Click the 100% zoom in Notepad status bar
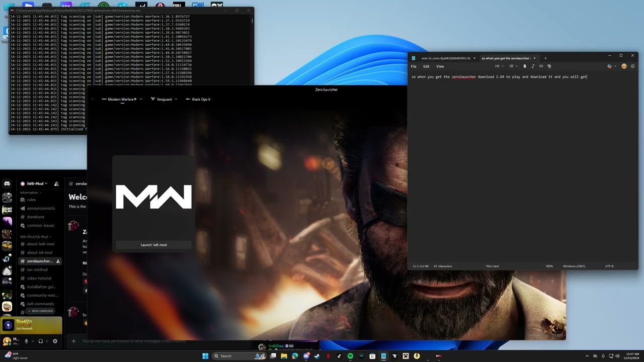This screenshot has height=362, width=644. [549, 266]
